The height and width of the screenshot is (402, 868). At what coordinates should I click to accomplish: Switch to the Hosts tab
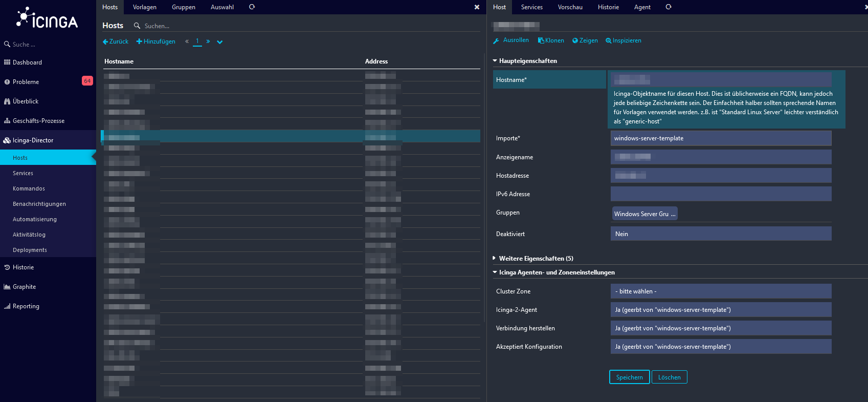point(110,7)
